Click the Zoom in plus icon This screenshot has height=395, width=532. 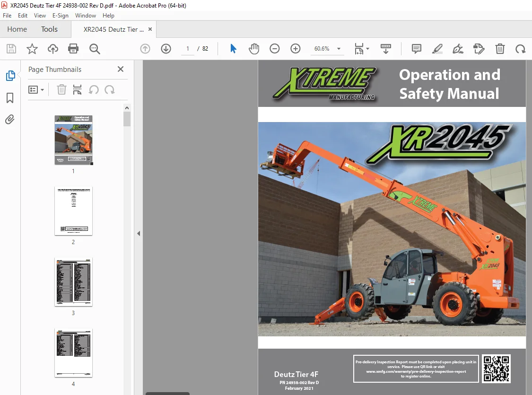tap(296, 49)
